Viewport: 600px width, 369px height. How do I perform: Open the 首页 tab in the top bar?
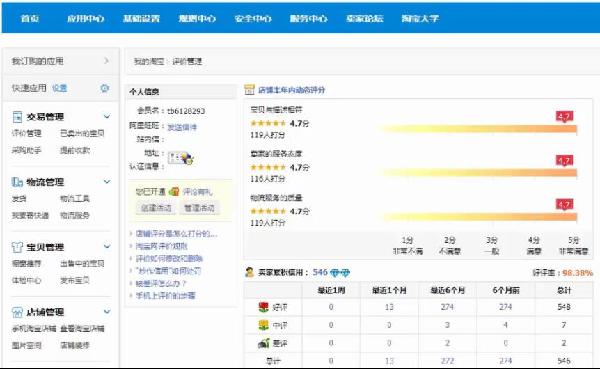click(30, 18)
